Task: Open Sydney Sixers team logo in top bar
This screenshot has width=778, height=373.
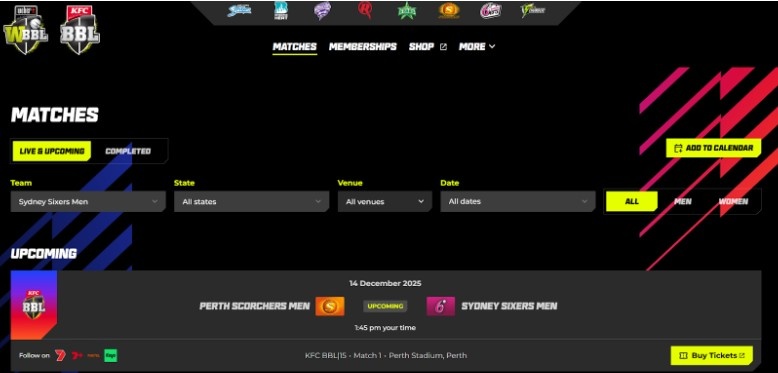Action: (490, 10)
